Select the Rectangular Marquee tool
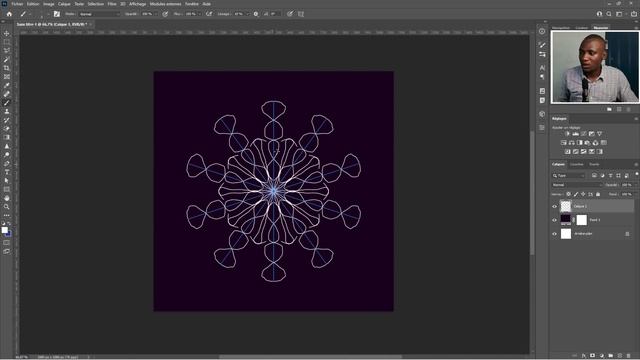The height and width of the screenshot is (360, 640). (x=7, y=42)
